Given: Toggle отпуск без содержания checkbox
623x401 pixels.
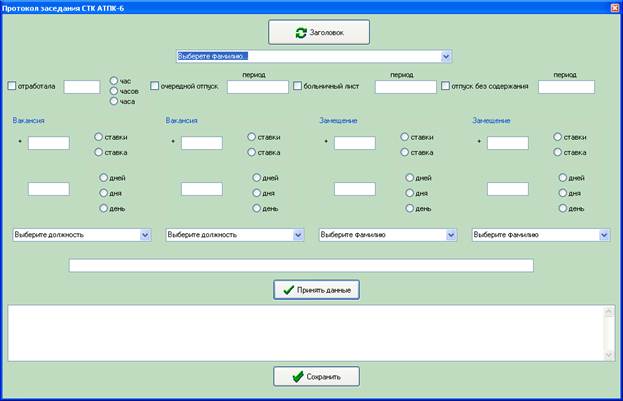Looking at the screenshot, I should point(446,86).
